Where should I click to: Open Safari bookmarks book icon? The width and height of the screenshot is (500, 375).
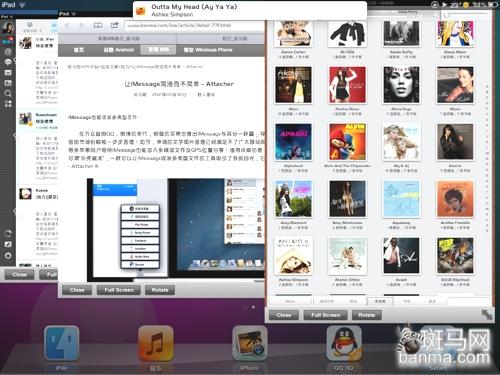coord(98,25)
